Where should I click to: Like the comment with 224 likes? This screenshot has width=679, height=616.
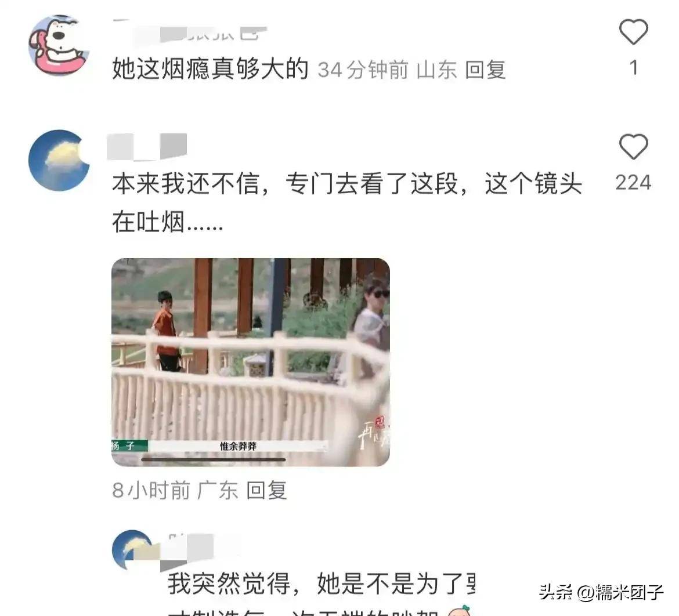633,146
